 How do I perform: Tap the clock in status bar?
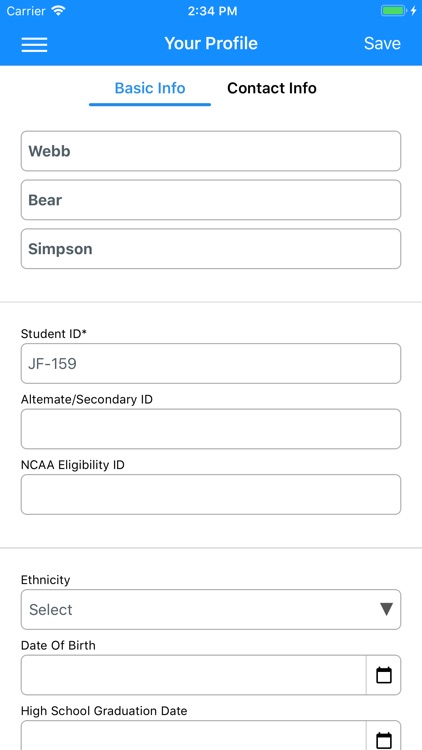tap(212, 11)
